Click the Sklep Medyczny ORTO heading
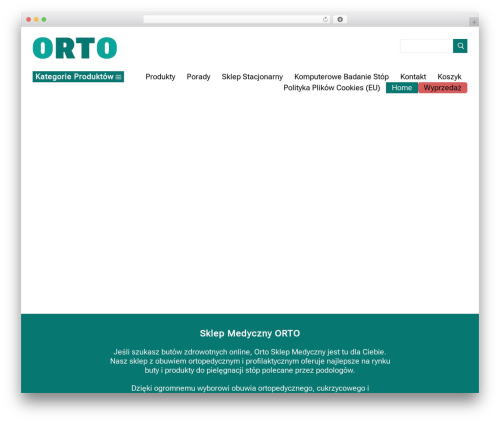Viewport: 500px width, 423px height. (250, 333)
